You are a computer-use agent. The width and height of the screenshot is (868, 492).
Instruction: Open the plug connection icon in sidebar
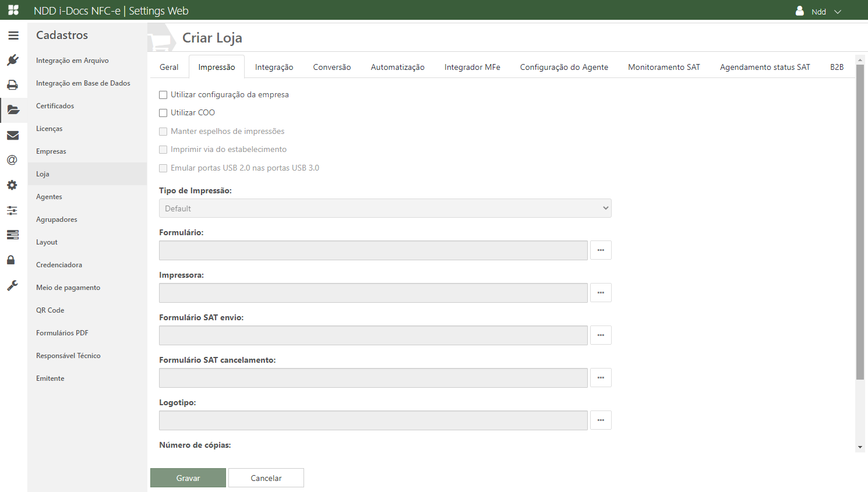coord(13,60)
